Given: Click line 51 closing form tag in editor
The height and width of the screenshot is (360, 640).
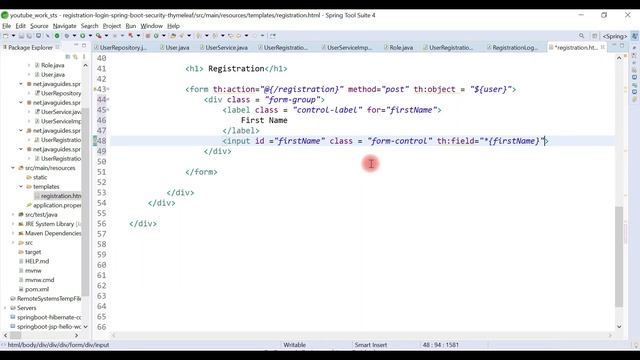Looking at the screenshot, I should 201,172.
